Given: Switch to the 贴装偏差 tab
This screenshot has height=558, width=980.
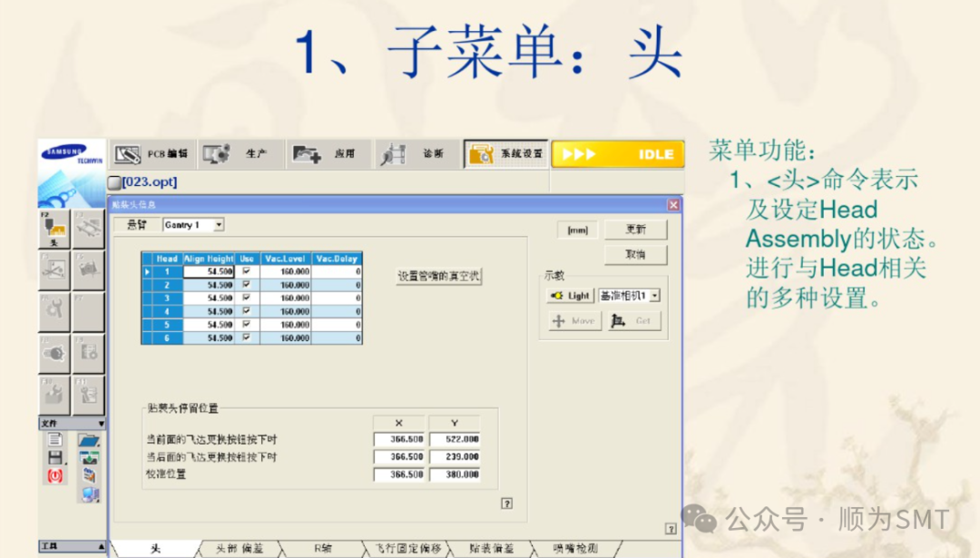Looking at the screenshot, I should pos(492,549).
